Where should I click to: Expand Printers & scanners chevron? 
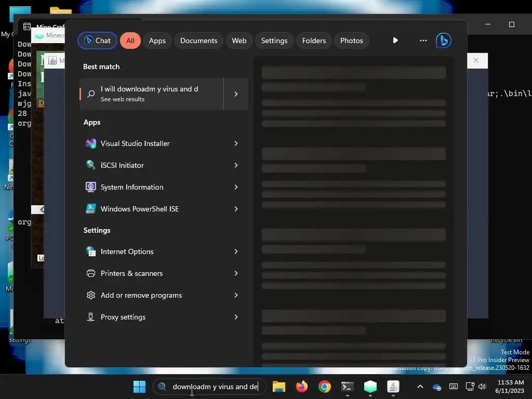[236, 273]
